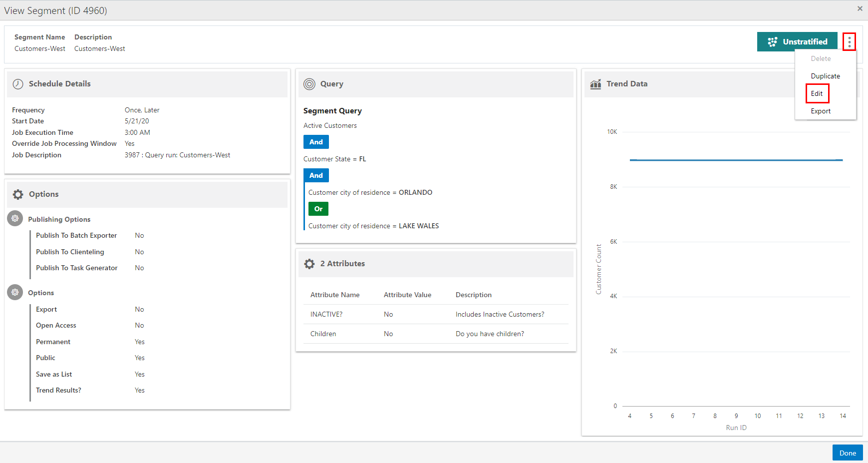
Task: Click the And badge below Customer State
Action: pyautogui.click(x=316, y=175)
